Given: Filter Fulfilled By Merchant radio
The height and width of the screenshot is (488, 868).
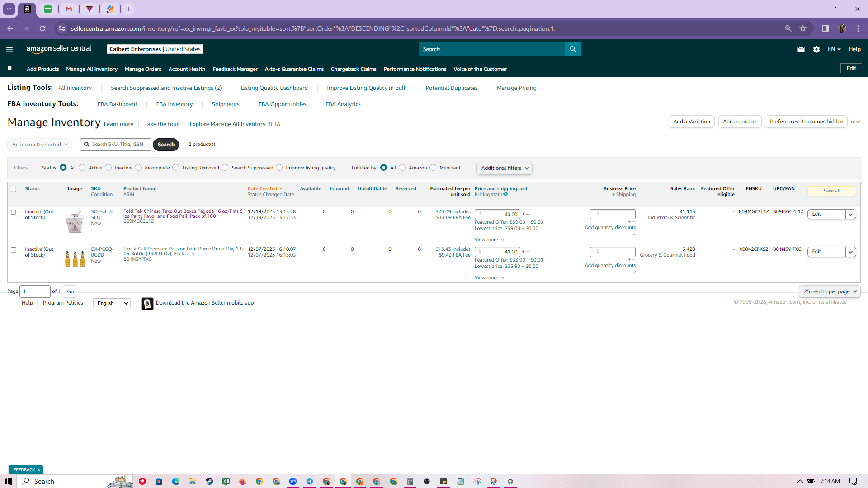Looking at the screenshot, I should pos(433,168).
